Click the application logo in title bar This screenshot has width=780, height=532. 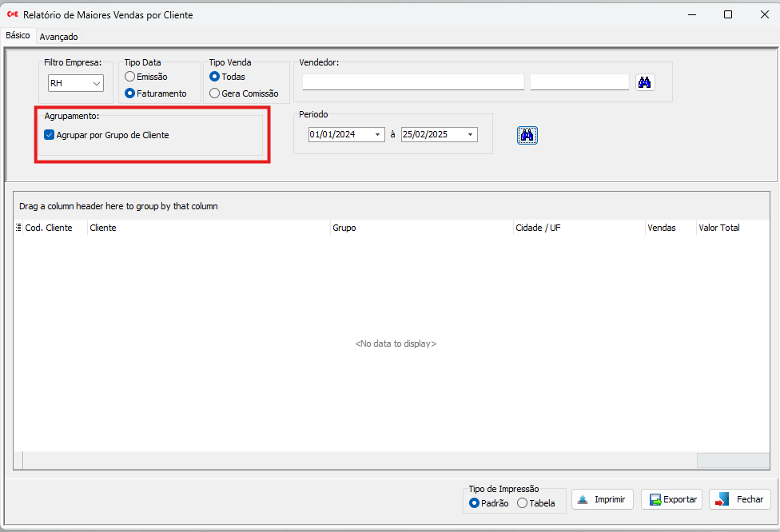tap(13, 14)
